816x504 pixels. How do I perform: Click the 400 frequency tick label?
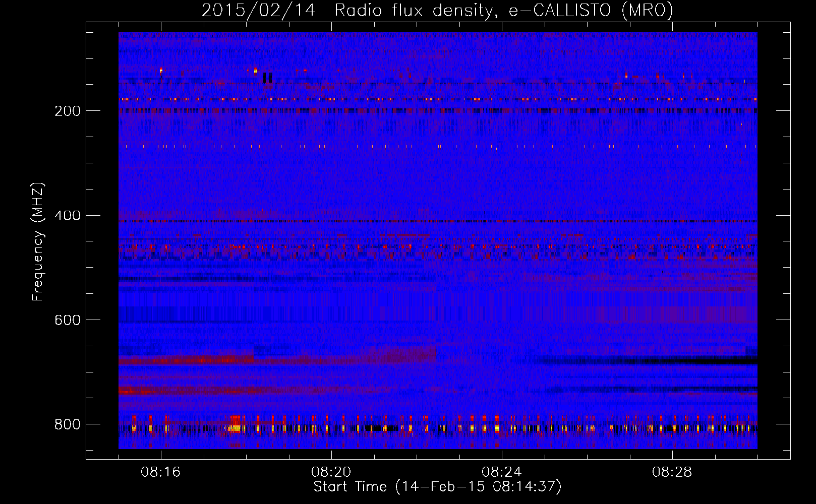67,216
